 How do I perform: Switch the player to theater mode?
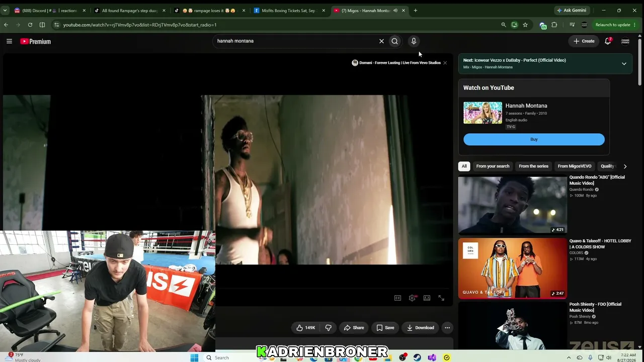427,298
